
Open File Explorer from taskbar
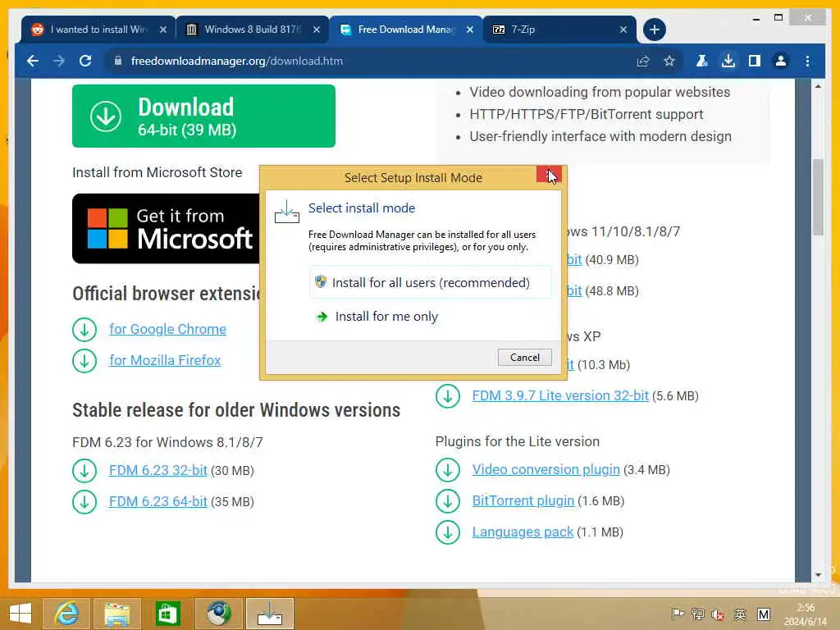pos(117,614)
